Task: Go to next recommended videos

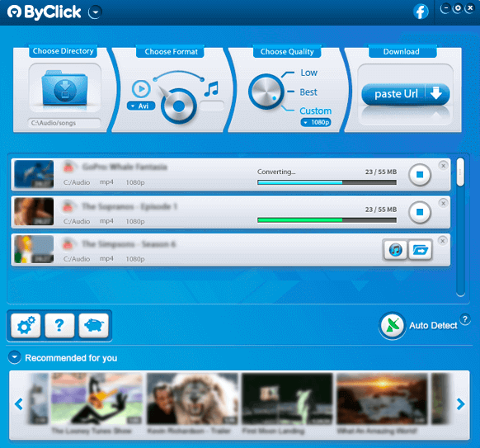Action: pos(460,404)
